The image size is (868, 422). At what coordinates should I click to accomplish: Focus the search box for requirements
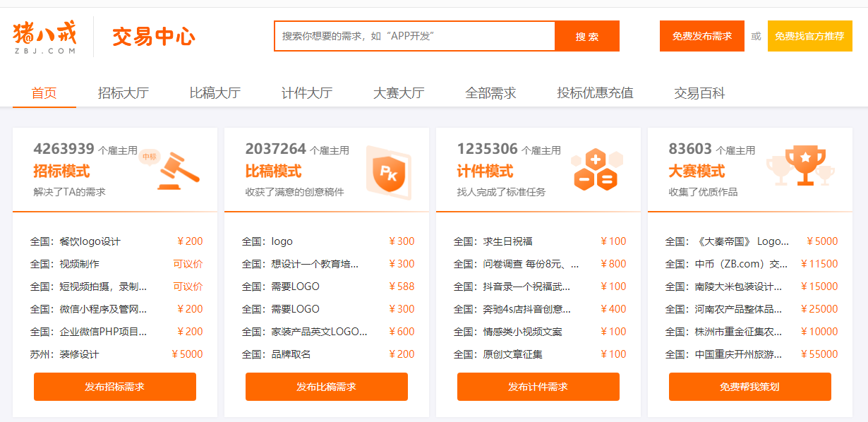(x=414, y=36)
